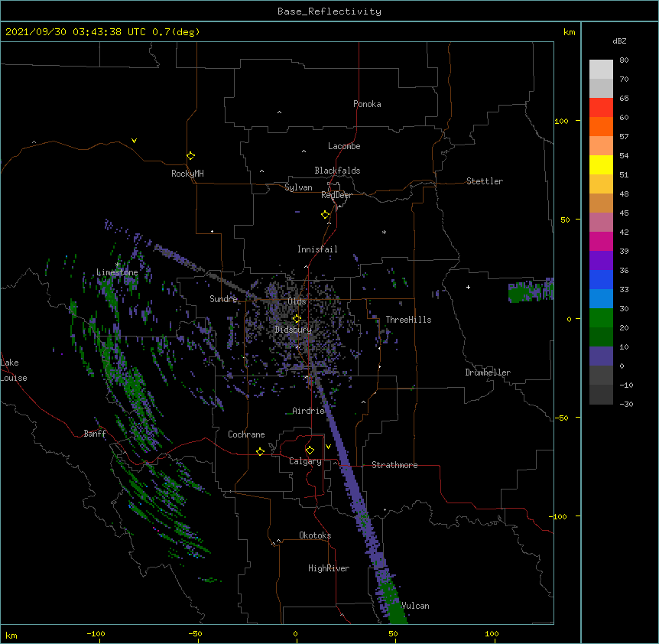The height and width of the screenshot is (644, 659).
Task: Select the Drumheller label
Action: point(488,372)
